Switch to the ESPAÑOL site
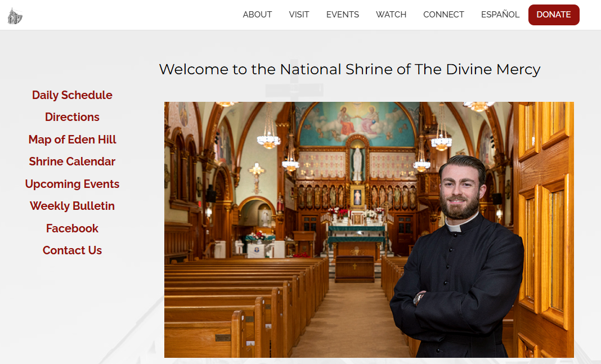 coord(500,15)
